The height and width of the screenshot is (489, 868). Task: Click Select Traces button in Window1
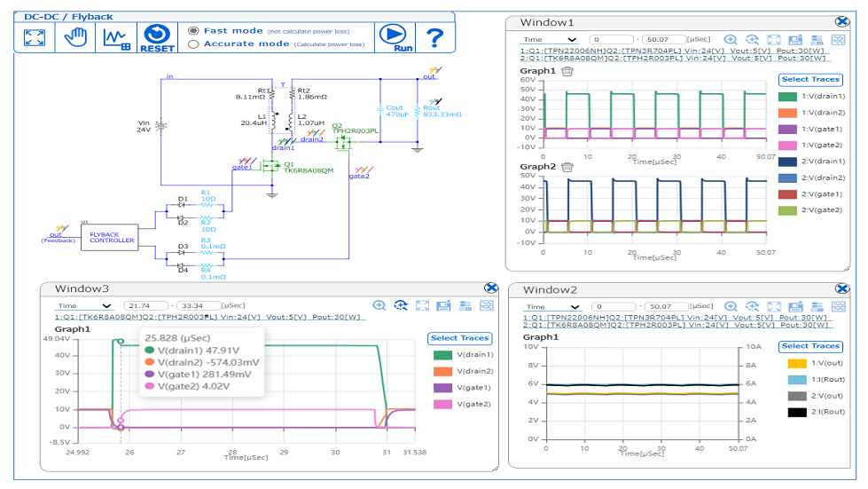pos(810,80)
